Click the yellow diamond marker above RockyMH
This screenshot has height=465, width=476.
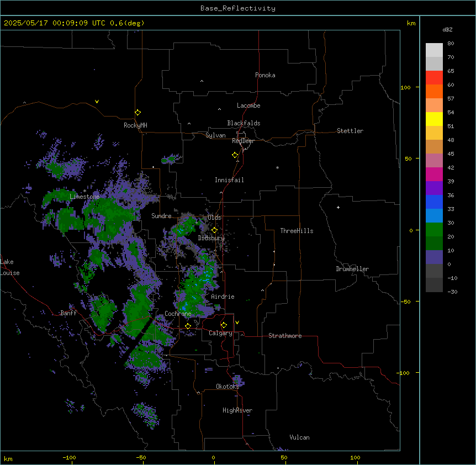point(137,112)
